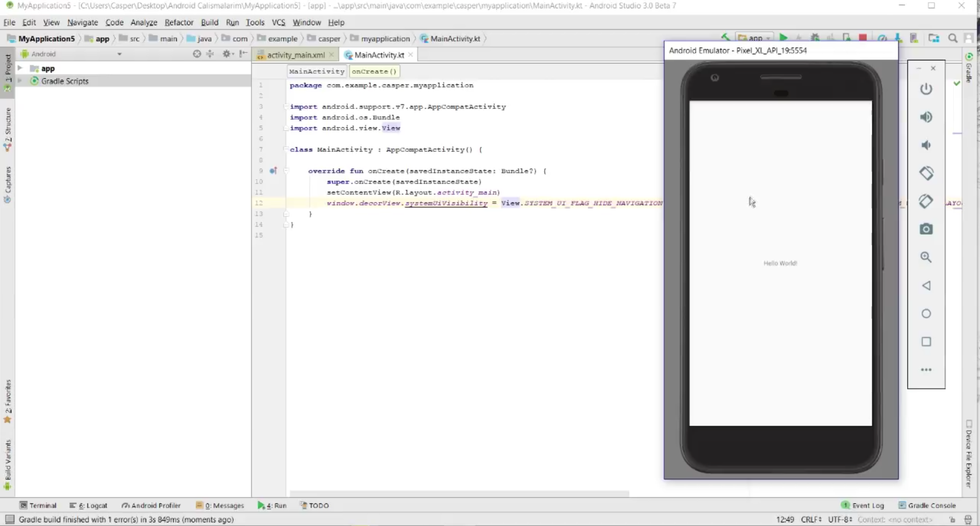980x526 pixels.
Task: Open the 6: Logcat tool window
Action: click(x=88, y=506)
